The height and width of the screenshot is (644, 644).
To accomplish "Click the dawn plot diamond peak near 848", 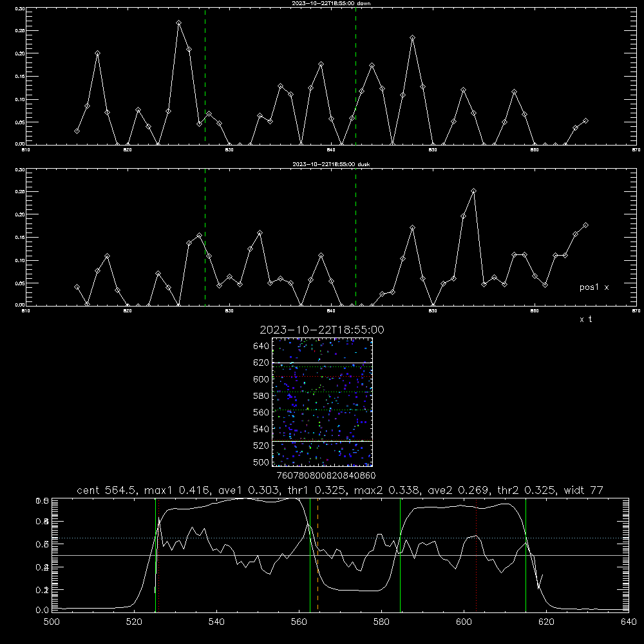I will [x=412, y=38].
